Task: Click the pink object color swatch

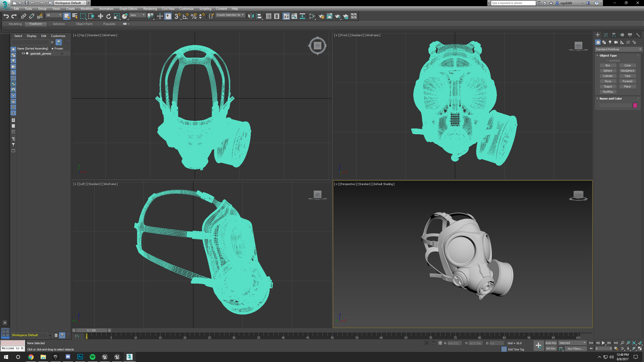Action: click(x=635, y=105)
